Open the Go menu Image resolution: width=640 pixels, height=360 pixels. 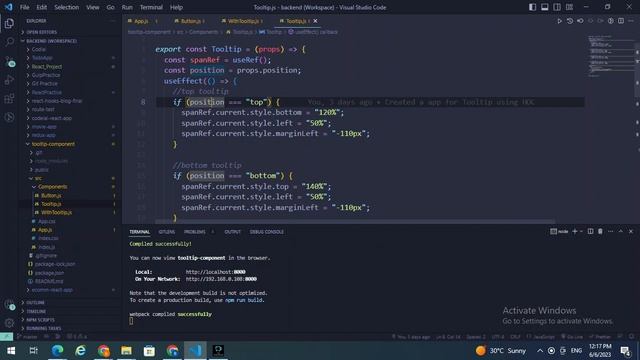110,7
